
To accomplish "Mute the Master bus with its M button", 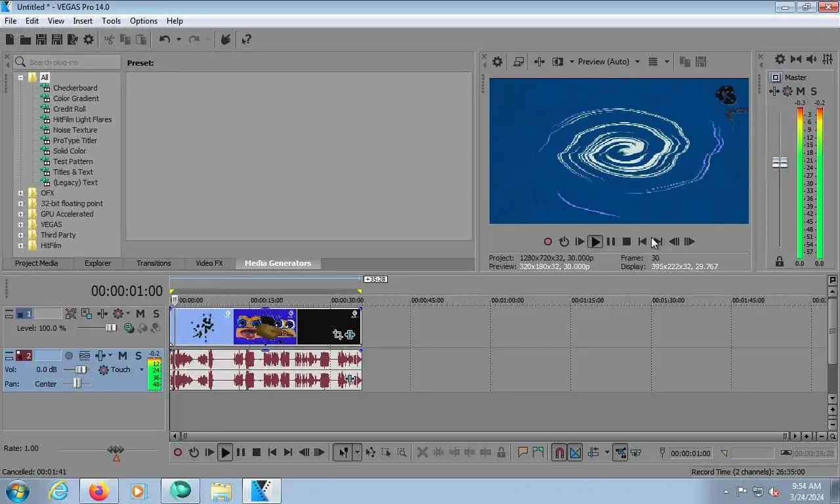I will point(801,91).
